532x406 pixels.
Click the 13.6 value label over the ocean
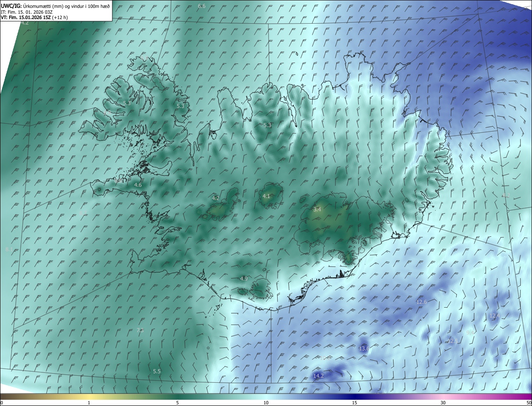(x=364, y=349)
